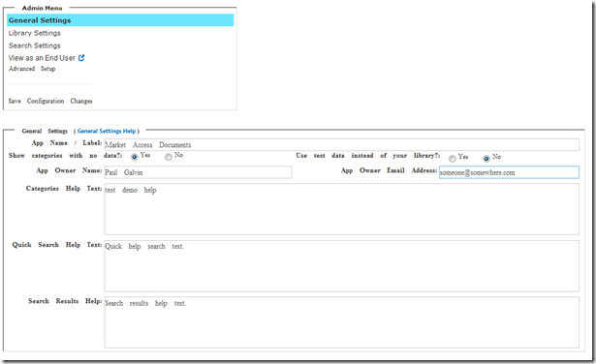The width and height of the screenshot is (596, 364).
Task: Click the App Owner Email Address field
Action: [509, 172]
